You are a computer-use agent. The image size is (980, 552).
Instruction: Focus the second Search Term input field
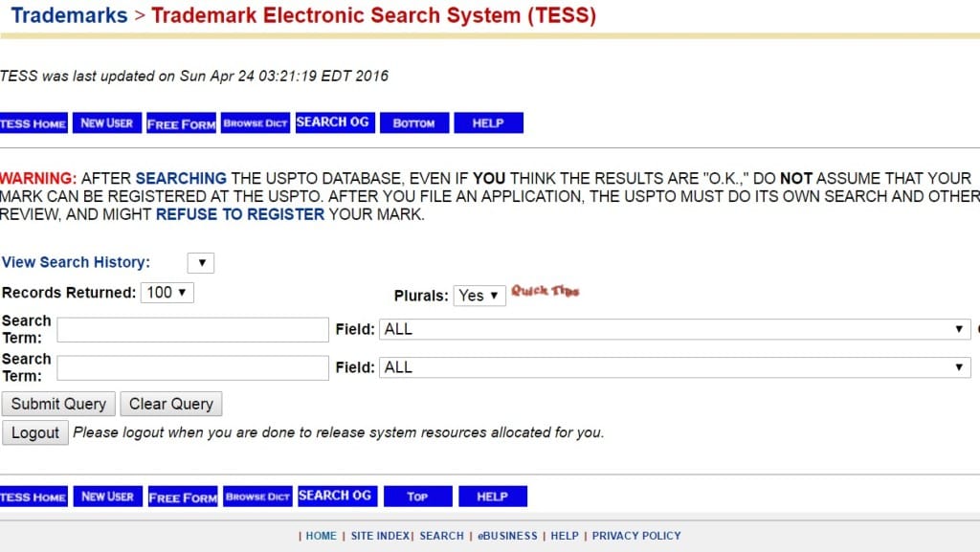click(192, 368)
